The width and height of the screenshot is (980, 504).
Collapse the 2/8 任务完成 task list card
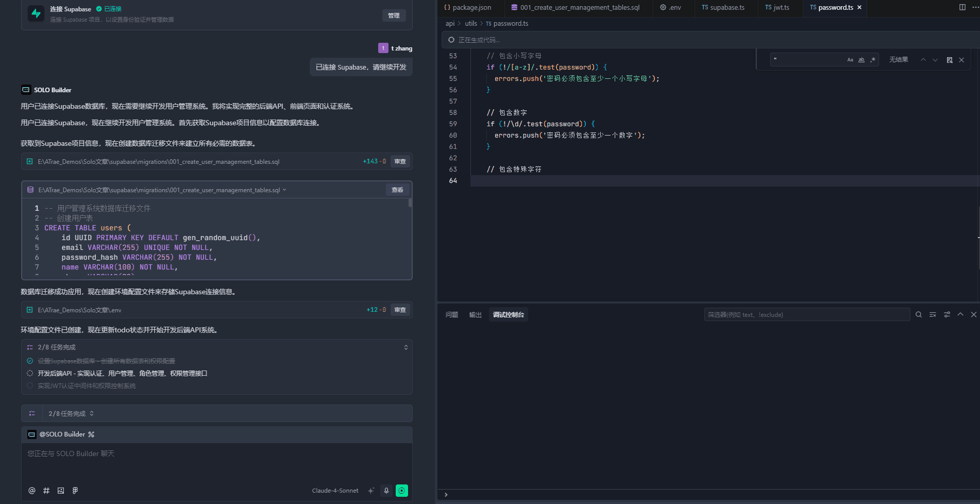[406, 347]
